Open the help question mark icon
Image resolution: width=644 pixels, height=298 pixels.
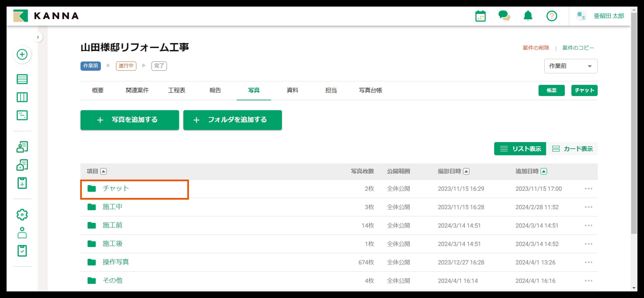(552, 16)
